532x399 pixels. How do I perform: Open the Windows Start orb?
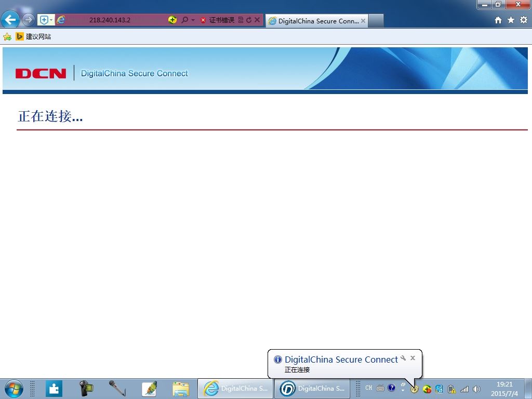tap(14, 389)
